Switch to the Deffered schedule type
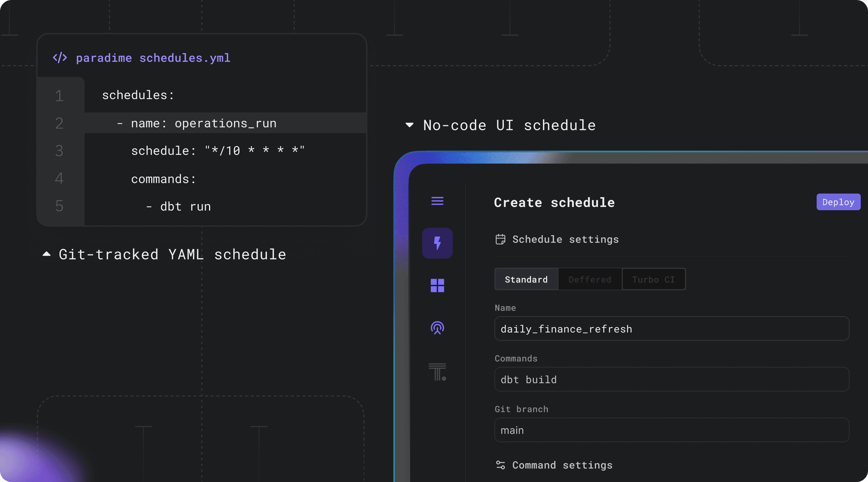The height and width of the screenshot is (482, 868). coord(590,279)
